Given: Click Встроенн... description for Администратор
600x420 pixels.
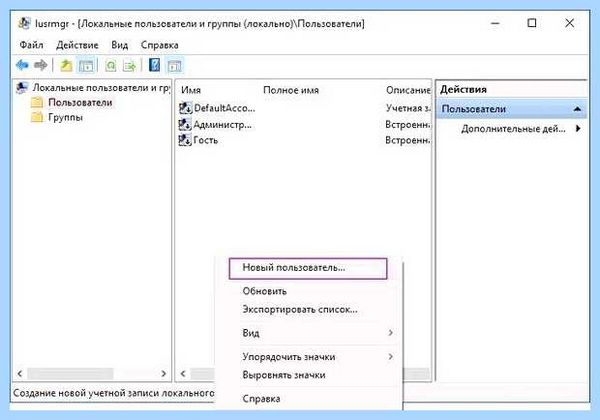Looking at the screenshot, I should click(x=408, y=124).
